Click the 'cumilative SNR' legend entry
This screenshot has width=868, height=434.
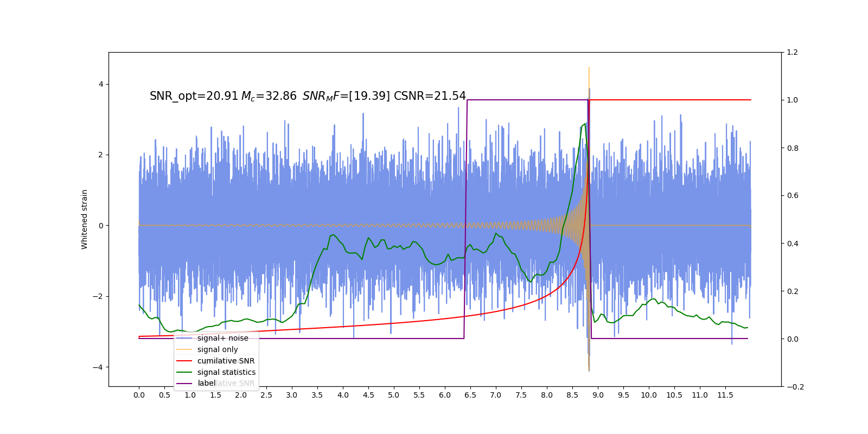(x=226, y=361)
